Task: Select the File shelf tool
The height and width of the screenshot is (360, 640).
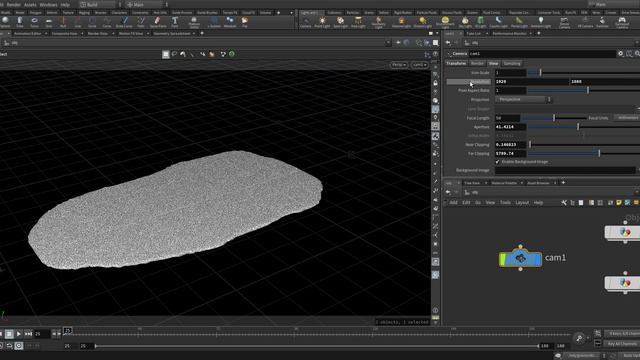Action: [244, 22]
